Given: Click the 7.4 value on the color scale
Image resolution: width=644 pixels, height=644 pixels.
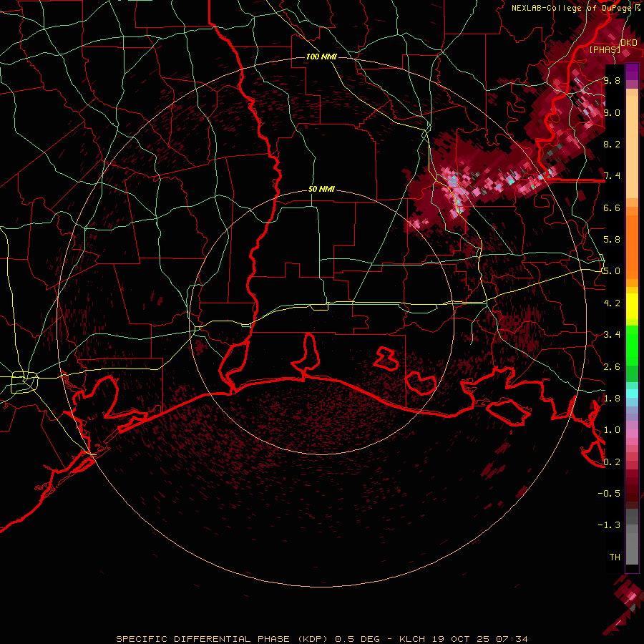Looking at the screenshot, I should point(612,176).
